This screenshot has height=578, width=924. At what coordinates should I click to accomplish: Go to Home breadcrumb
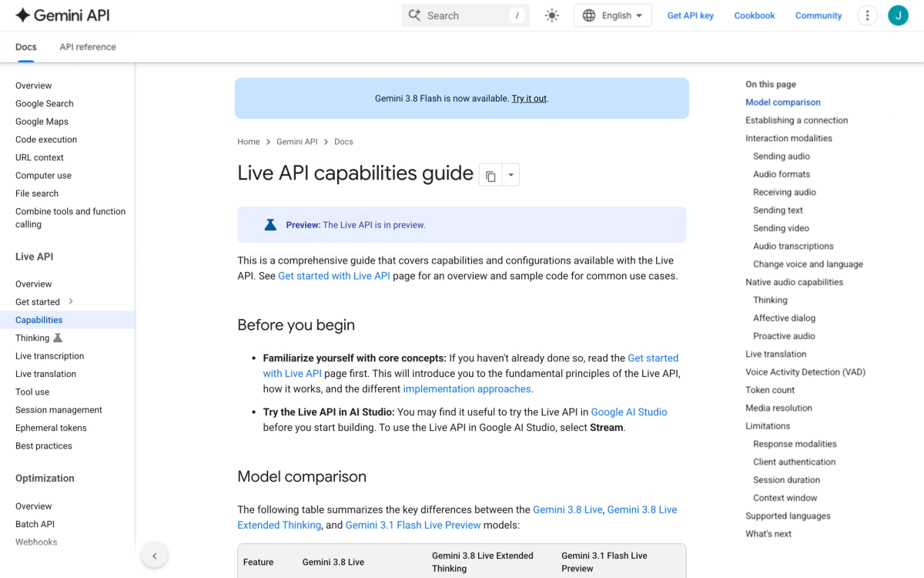click(249, 142)
